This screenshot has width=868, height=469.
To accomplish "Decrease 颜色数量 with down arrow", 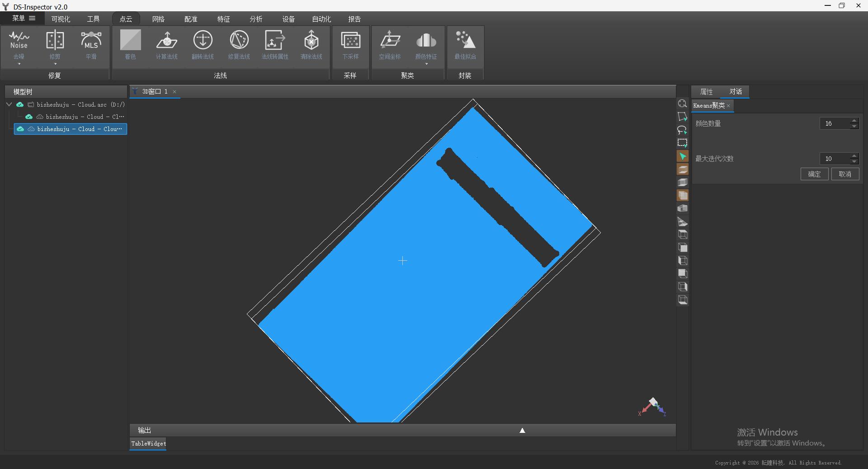I will point(854,126).
